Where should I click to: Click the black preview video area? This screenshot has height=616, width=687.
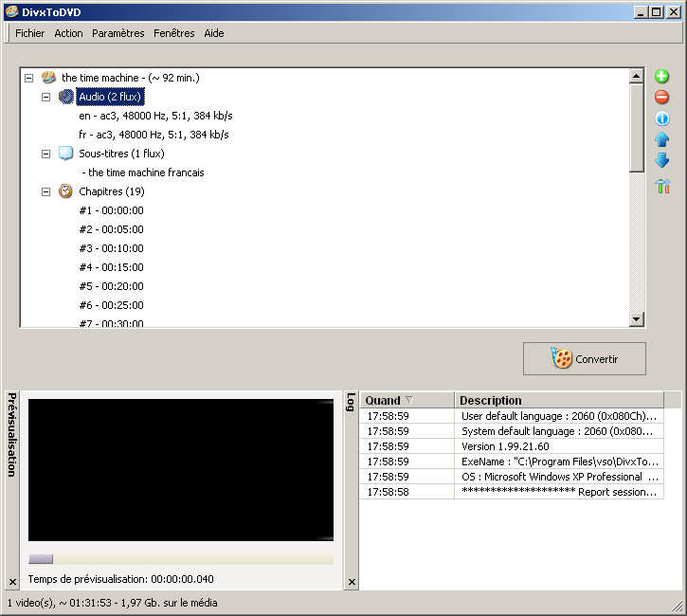(x=180, y=470)
